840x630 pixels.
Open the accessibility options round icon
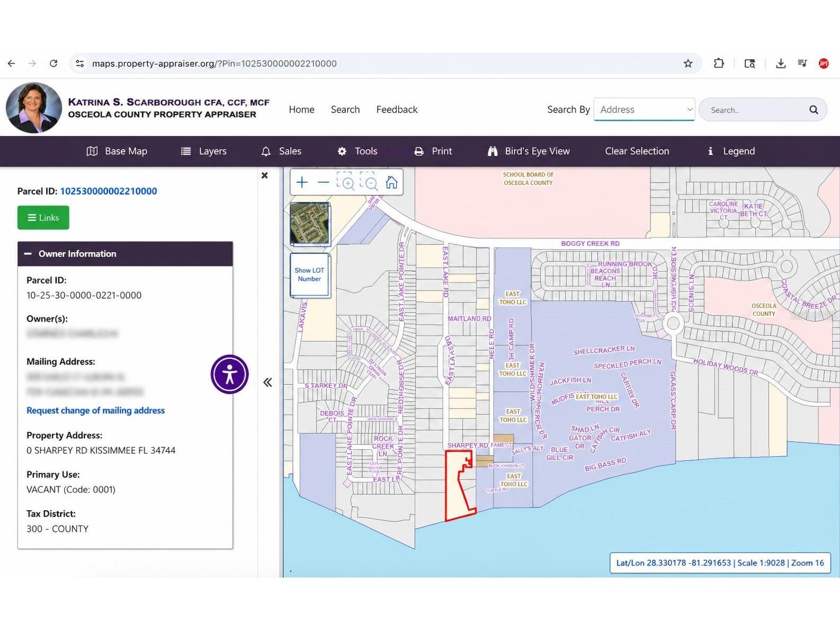click(230, 374)
